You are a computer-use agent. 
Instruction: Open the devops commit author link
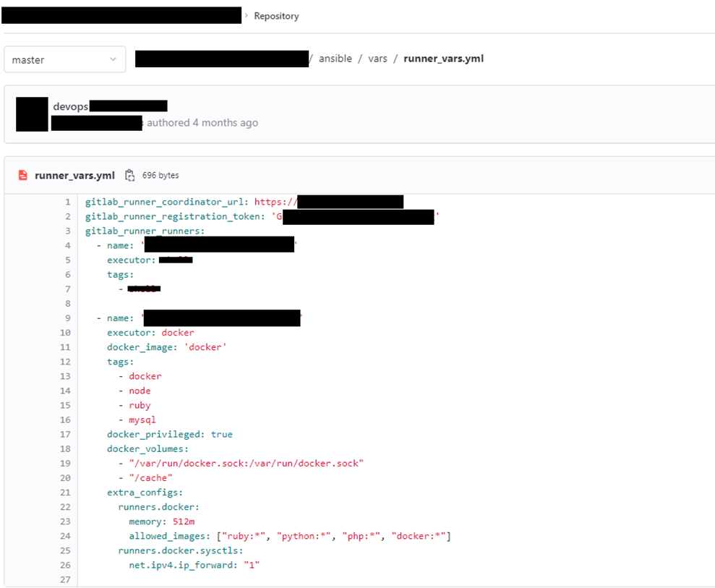click(x=71, y=106)
